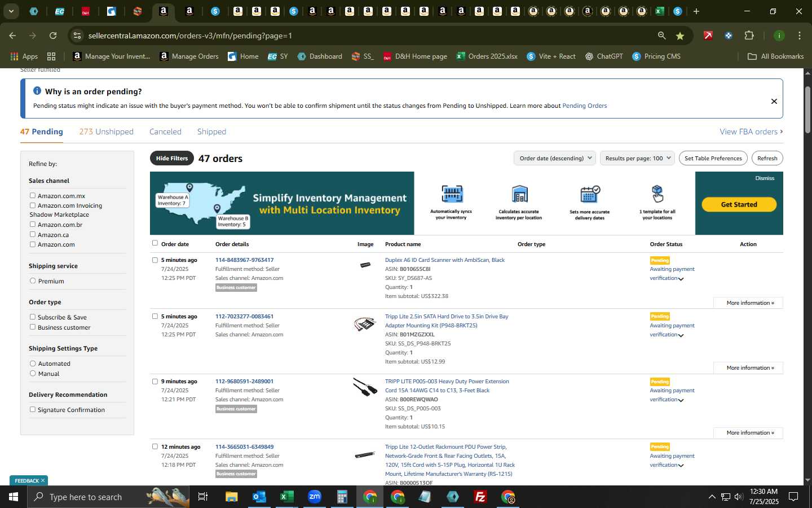The height and width of the screenshot is (508, 812).
Task: Click the Hide Filters button
Action: (172, 158)
